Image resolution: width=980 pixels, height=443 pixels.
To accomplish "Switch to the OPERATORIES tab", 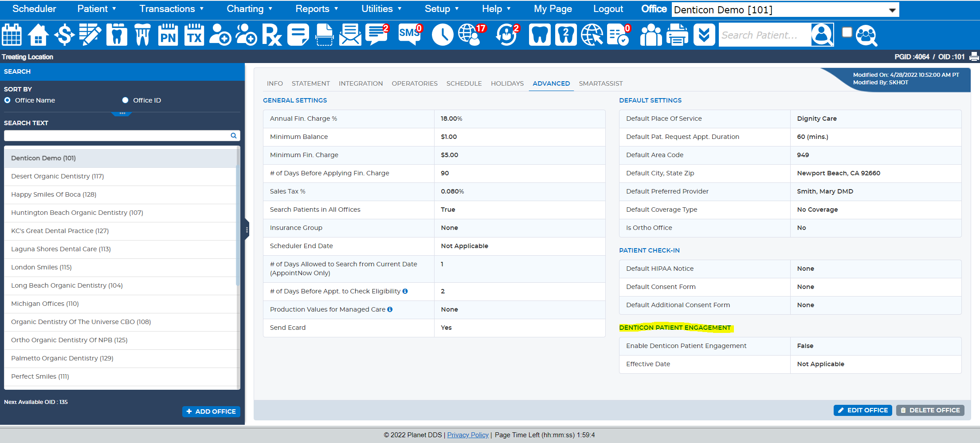I will [x=415, y=83].
